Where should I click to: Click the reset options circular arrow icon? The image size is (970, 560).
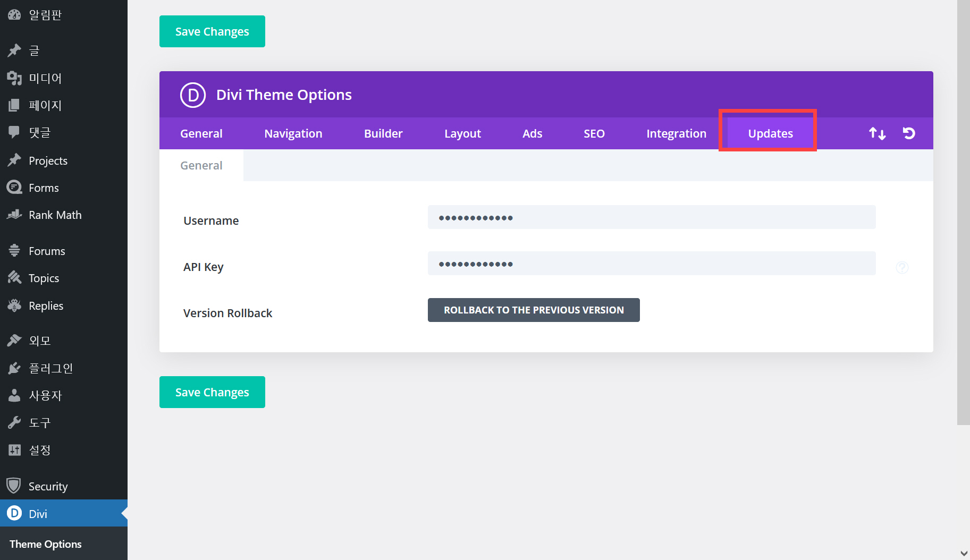(x=909, y=133)
